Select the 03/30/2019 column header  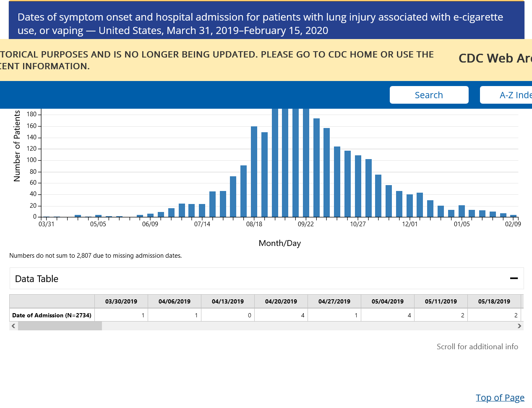click(121, 301)
